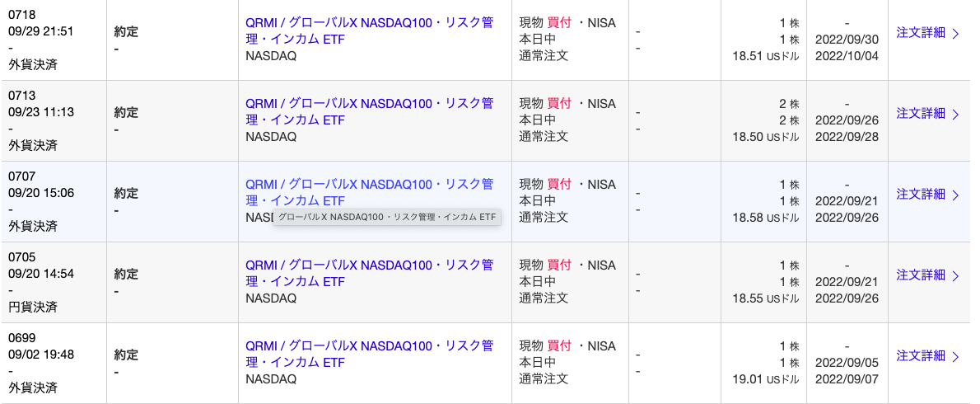Click chevron arrow in order 0713 row
Viewport: 980px width, 404px height.
pos(955,114)
